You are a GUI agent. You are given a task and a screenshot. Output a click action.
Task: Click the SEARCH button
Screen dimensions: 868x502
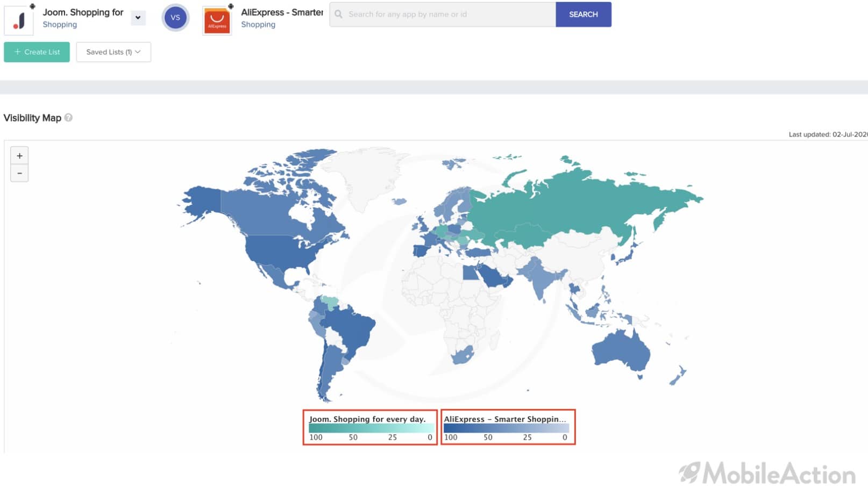pos(584,15)
